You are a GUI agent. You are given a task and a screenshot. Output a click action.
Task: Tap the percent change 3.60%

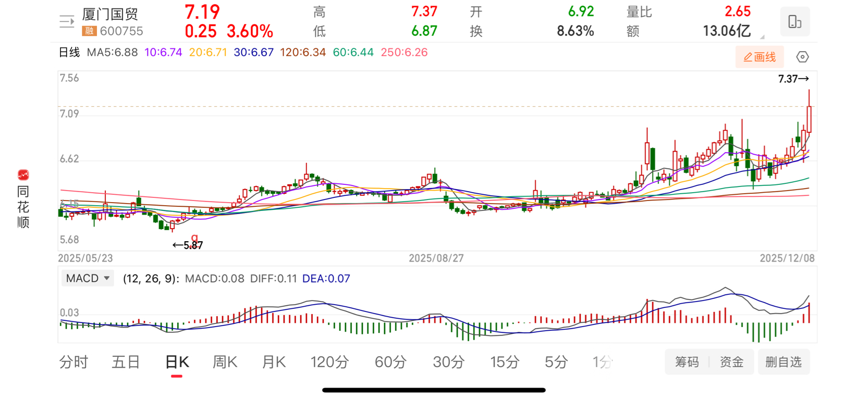250,31
